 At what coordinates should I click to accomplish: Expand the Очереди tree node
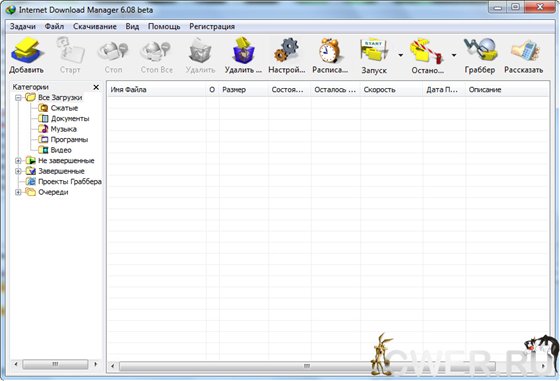[18, 192]
